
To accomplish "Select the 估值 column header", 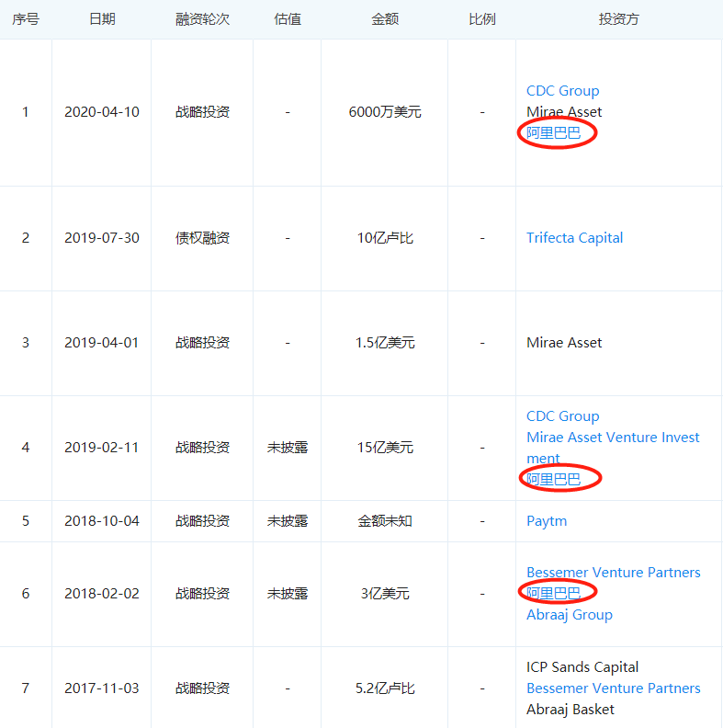I will (288, 19).
